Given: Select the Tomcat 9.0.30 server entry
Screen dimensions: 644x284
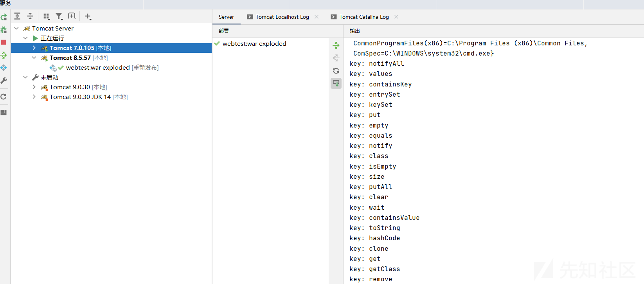Looking at the screenshot, I should 70,87.
